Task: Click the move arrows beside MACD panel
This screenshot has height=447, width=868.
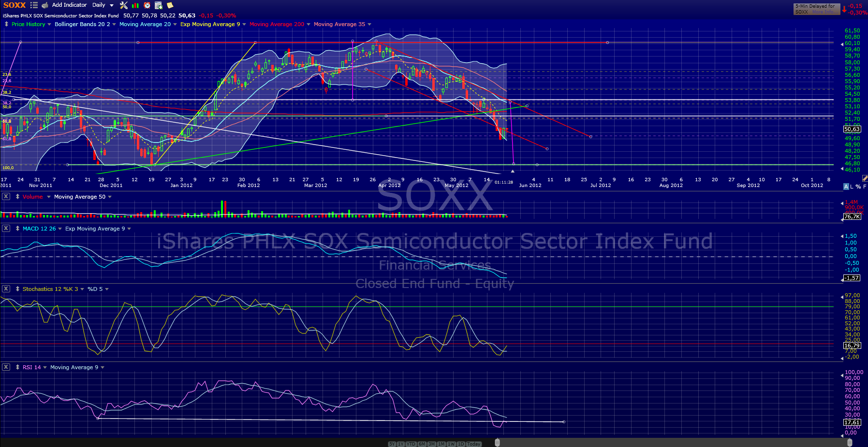Action: tap(17, 229)
